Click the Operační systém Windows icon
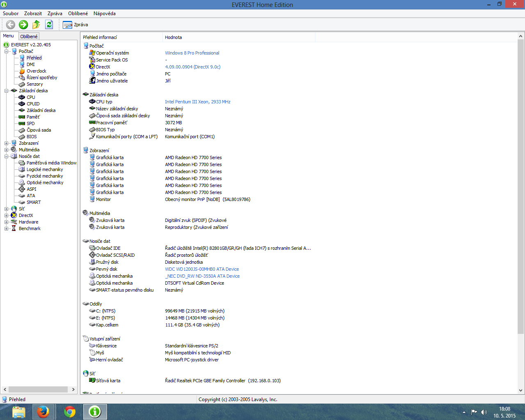 [92, 52]
